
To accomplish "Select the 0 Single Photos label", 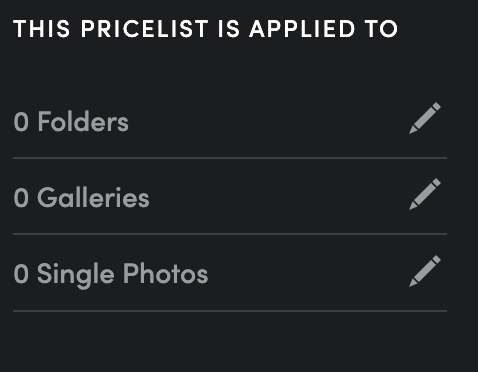I will coord(111,274).
